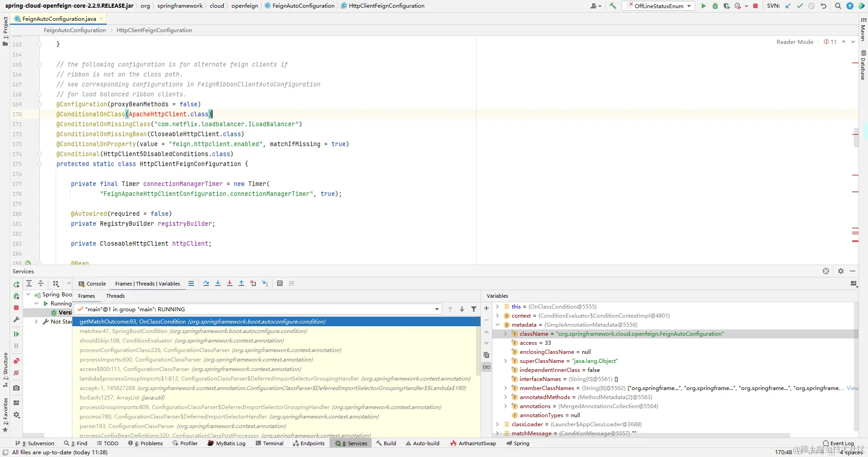Take a thread dump with camera icon
The width and height of the screenshot is (868, 457).
coord(16,388)
